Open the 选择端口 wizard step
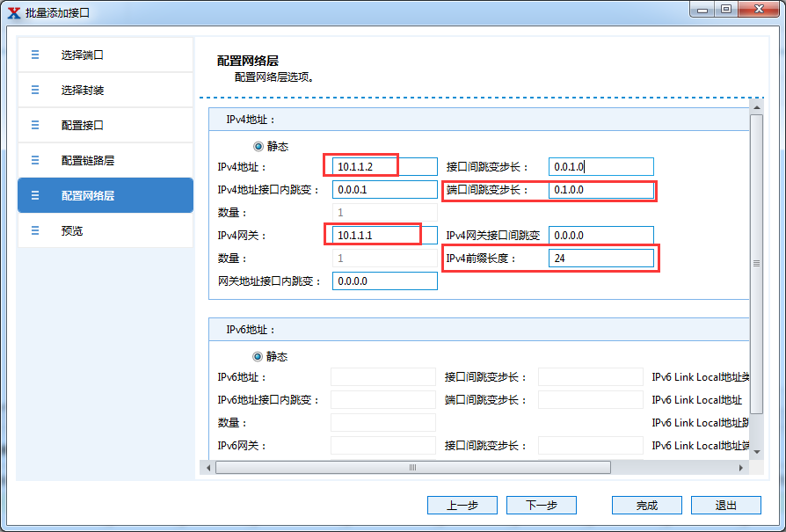The width and height of the screenshot is (786, 532). tap(106, 55)
